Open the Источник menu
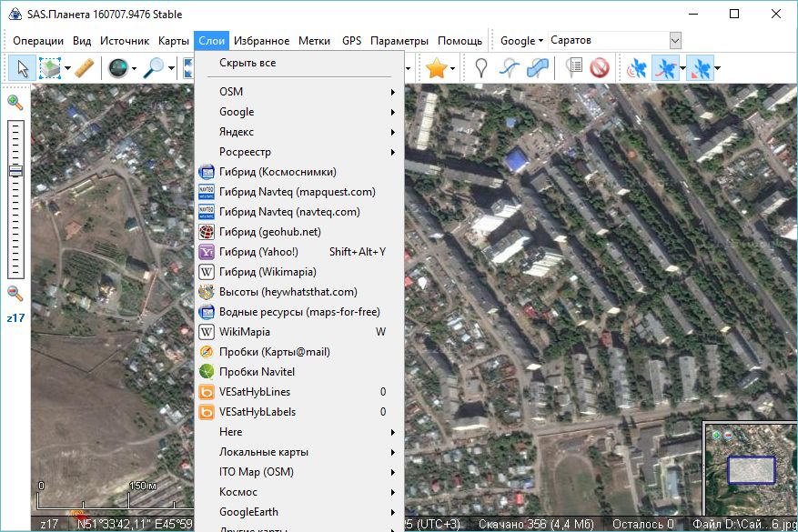The width and height of the screenshot is (798, 532). (125, 41)
